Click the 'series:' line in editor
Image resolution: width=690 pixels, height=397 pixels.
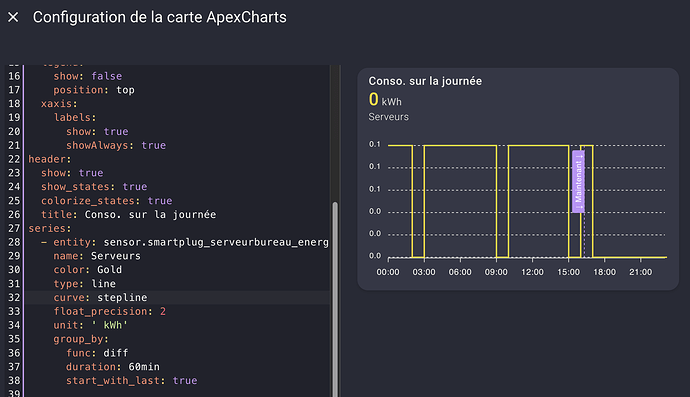click(x=49, y=228)
